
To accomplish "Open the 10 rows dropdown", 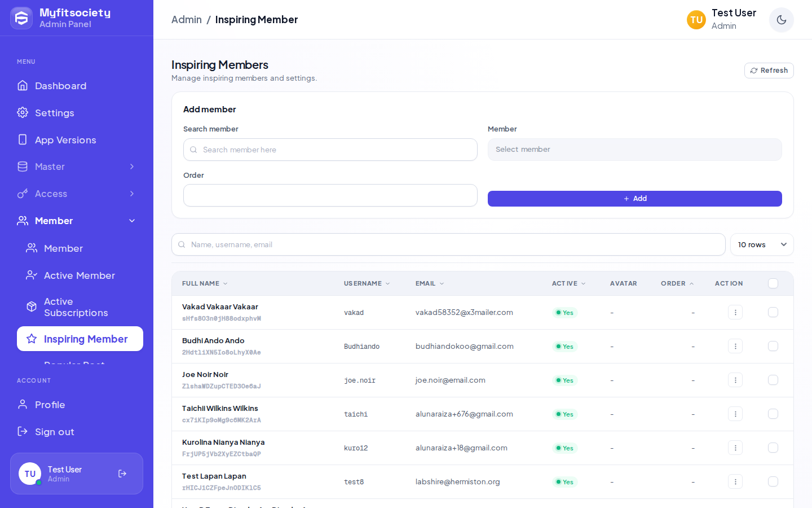I will click(762, 244).
